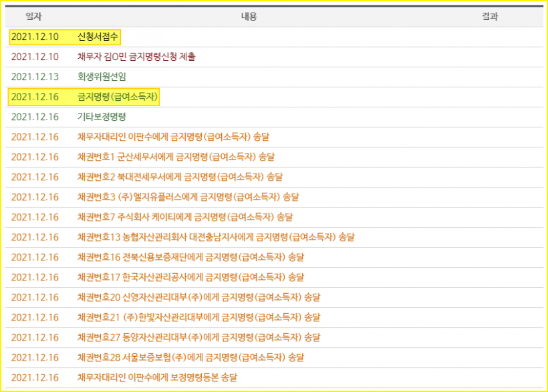This screenshot has width=548, height=392.
Task: Select the 결과 column header
Action: click(490, 17)
